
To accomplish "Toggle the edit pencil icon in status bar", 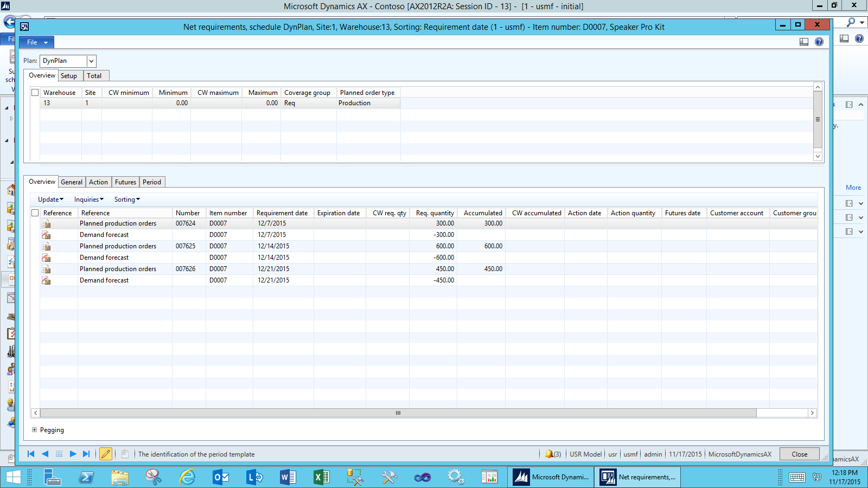I will (106, 454).
